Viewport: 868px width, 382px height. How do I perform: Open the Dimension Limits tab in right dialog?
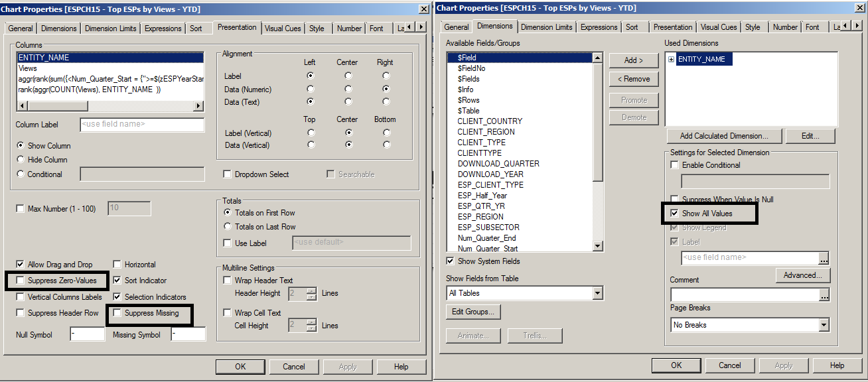pyautogui.click(x=546, y=27)
